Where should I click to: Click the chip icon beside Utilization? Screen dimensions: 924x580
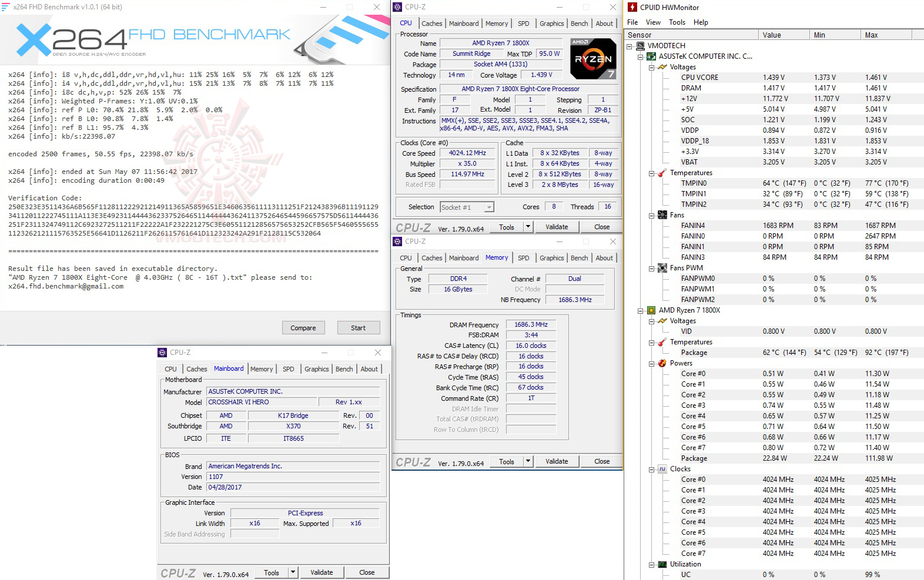point(662,564)
